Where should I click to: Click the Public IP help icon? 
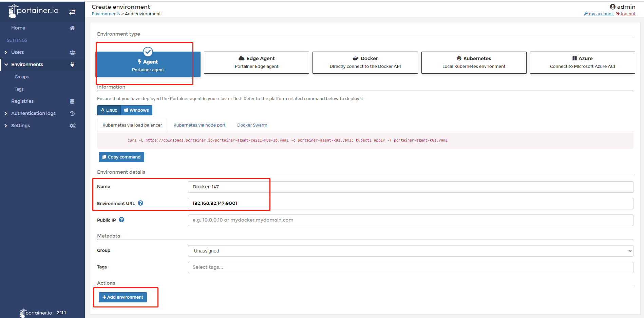point(121,220)
